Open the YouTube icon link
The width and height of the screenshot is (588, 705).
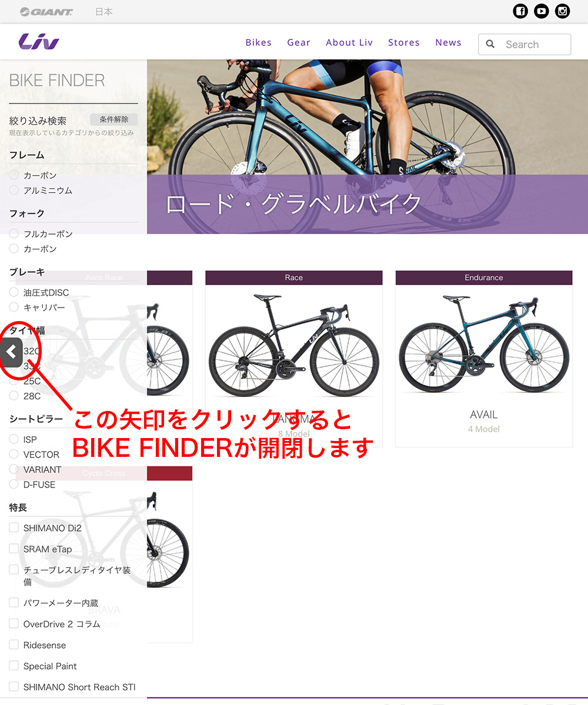[x=541, y=11]
